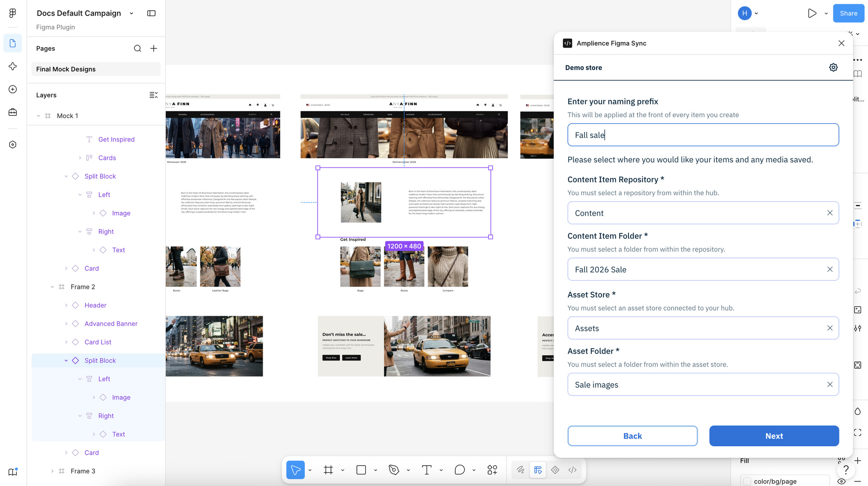868x486 pixels.
Task: Start the prototype with the play icon
Action: [812, 13]
